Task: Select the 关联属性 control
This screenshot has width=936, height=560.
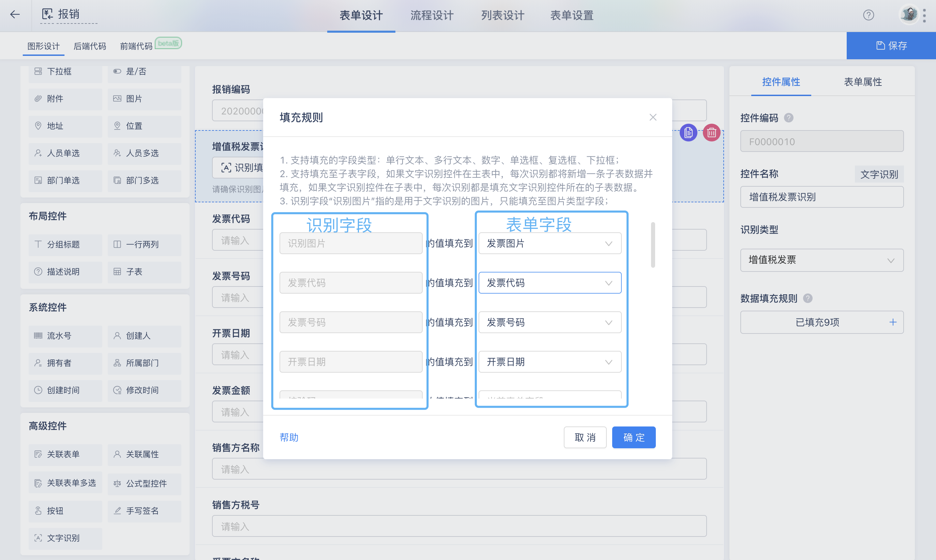Action: pos(144,454)
